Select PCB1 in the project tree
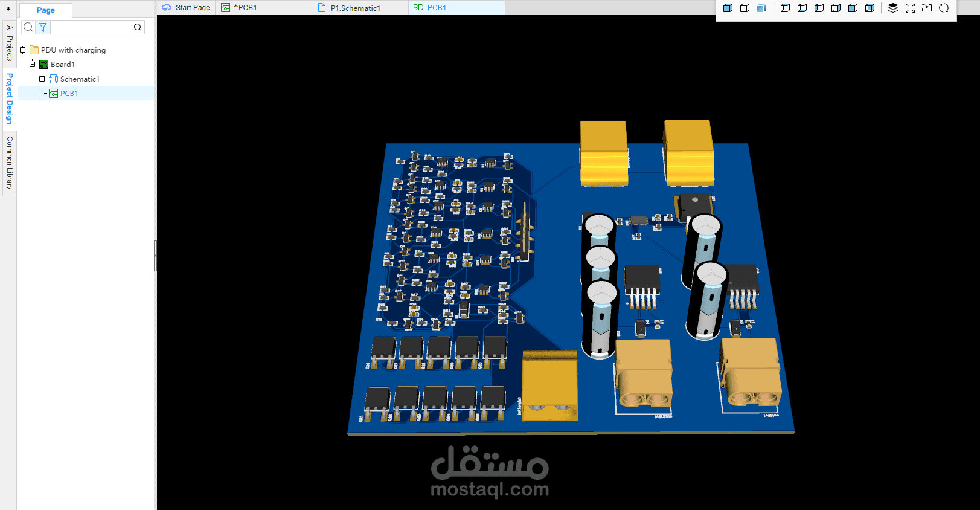 [69, 94]
